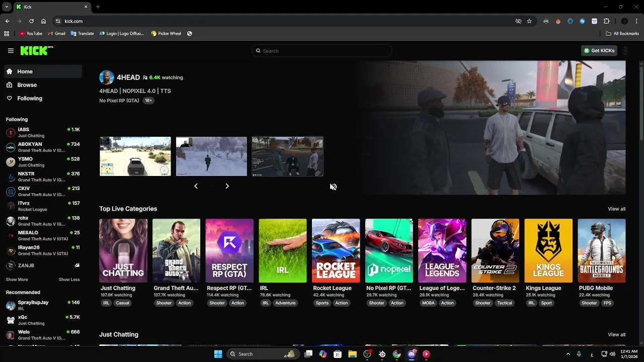Open the tab search dropdown

(x=7, y=7)
